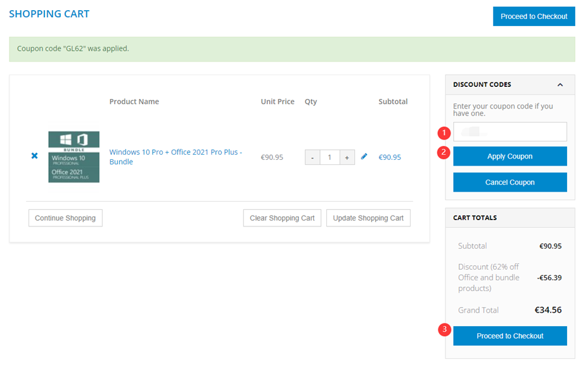Increase quantity with the plus button
This screenshot has height=366, width=588.
[347, 157]
